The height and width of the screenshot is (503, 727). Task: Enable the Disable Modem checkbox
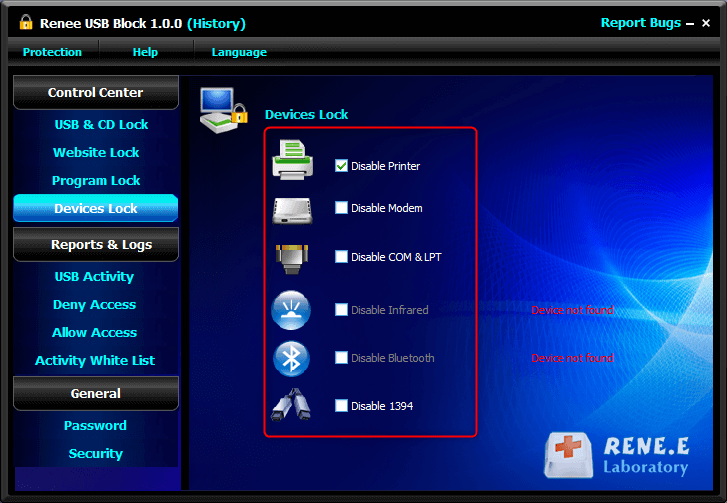pyautogui.click(x=341, y=208)
